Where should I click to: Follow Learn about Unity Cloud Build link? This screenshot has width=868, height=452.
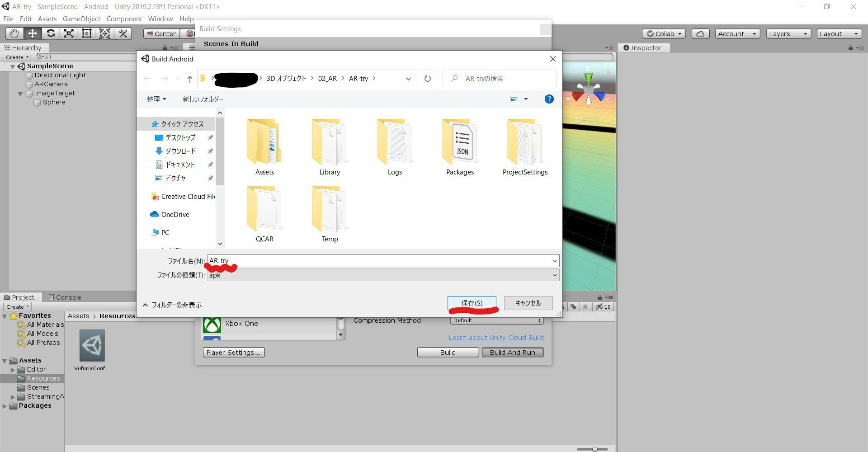[496, 338]
